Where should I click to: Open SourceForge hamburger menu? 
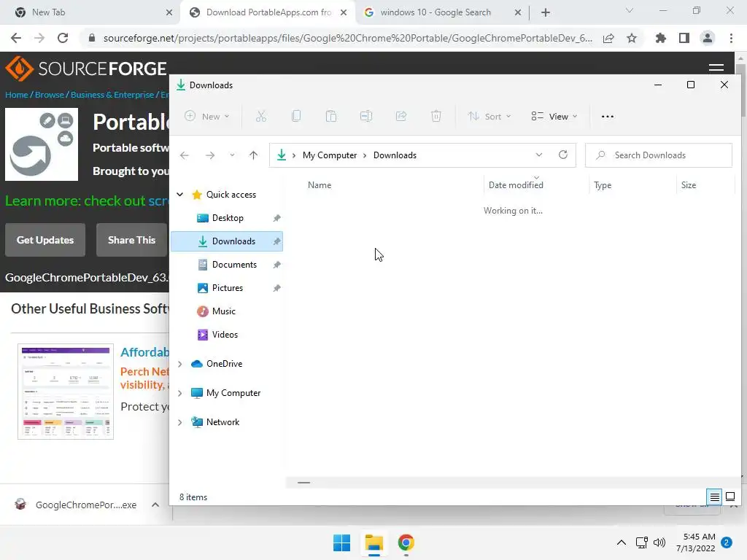716,67
